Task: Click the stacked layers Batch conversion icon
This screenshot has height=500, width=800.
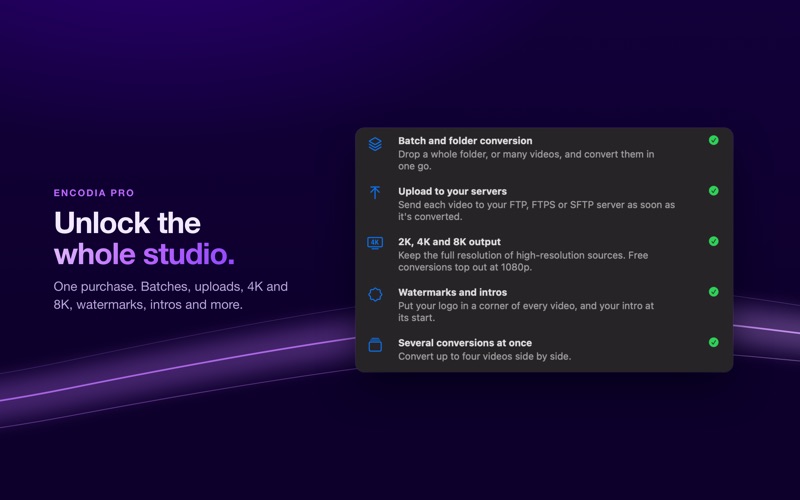Action: click(375, 144)
